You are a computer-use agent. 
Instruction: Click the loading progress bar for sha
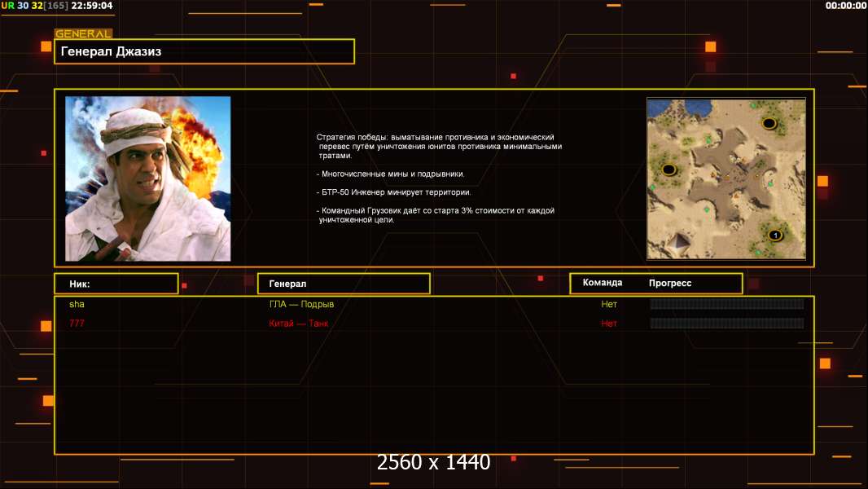coord(726,304)
